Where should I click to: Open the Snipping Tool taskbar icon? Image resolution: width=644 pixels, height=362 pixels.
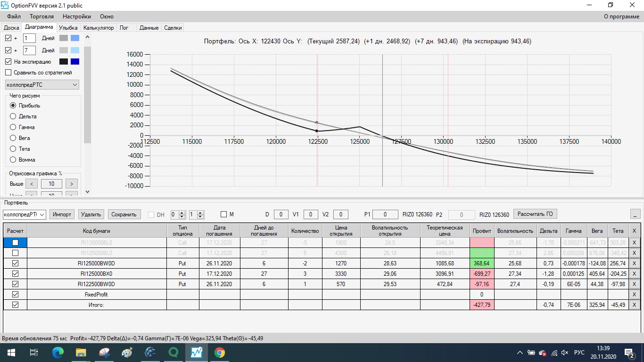104,353
